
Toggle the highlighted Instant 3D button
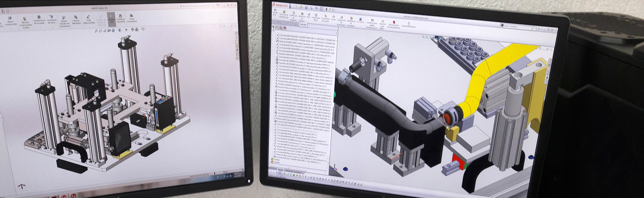pos(111,17)
